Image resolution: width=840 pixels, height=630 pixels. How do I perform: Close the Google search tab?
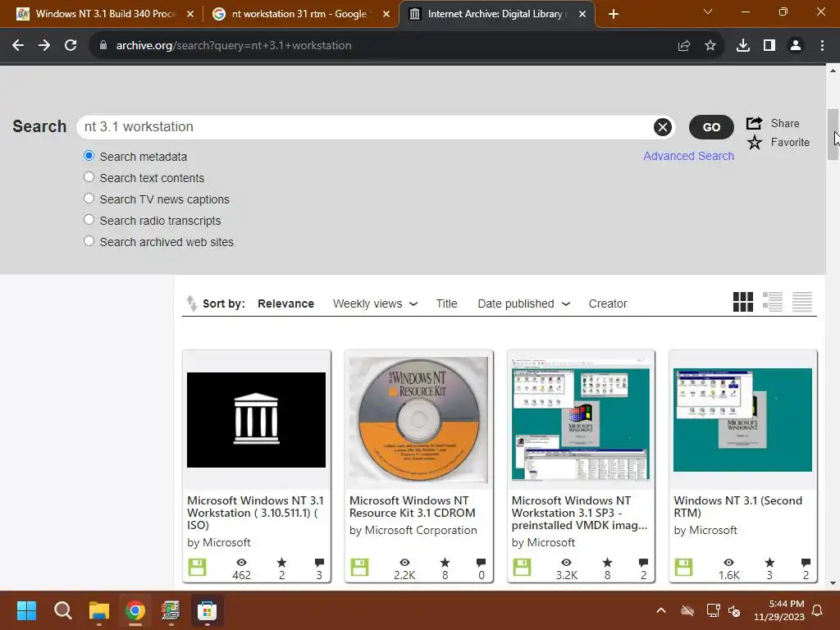pos(386,14)
